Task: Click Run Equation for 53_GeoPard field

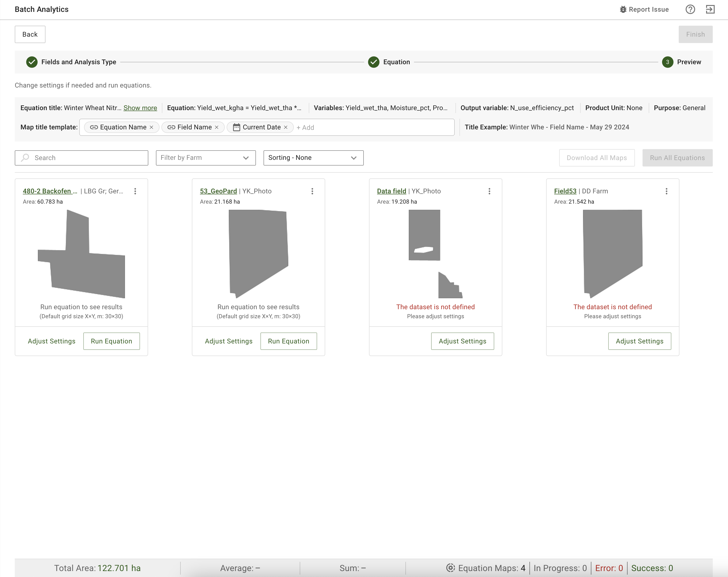Action: click(x=288, y=341)
